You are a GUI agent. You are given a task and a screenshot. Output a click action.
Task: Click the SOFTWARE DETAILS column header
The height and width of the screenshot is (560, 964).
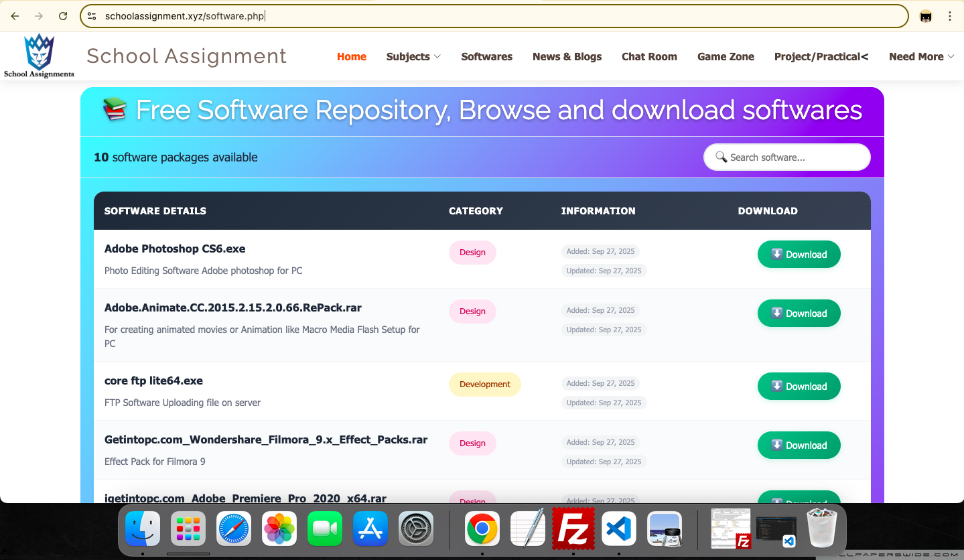pos(155,211)
